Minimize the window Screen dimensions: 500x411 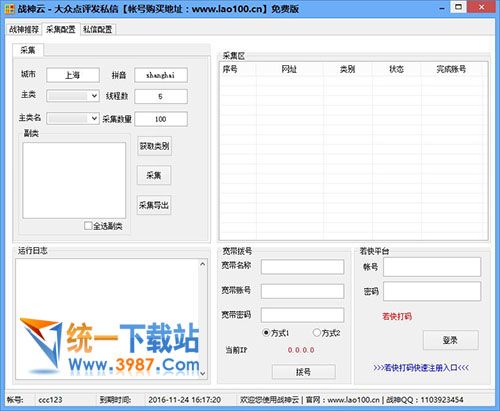tap(442, 8)
